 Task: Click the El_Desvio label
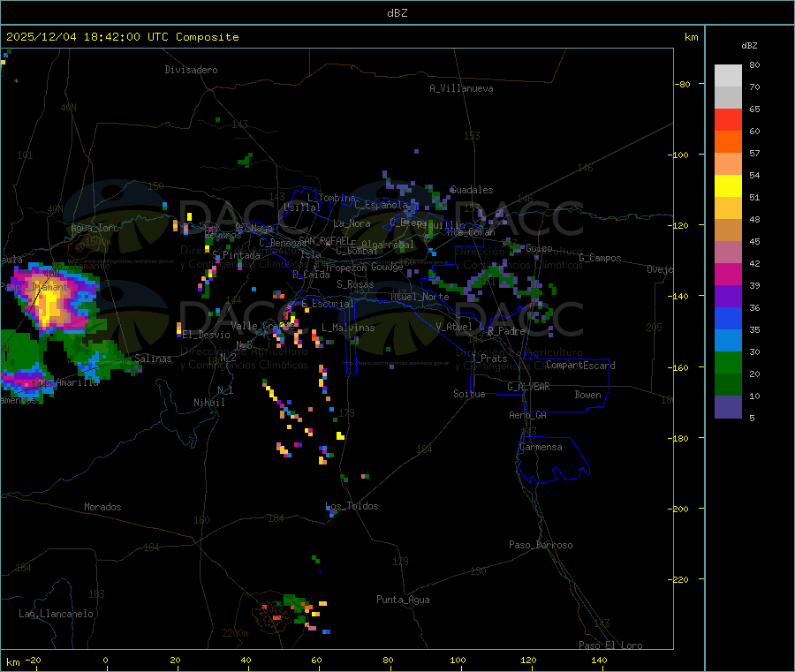point(206,335)
